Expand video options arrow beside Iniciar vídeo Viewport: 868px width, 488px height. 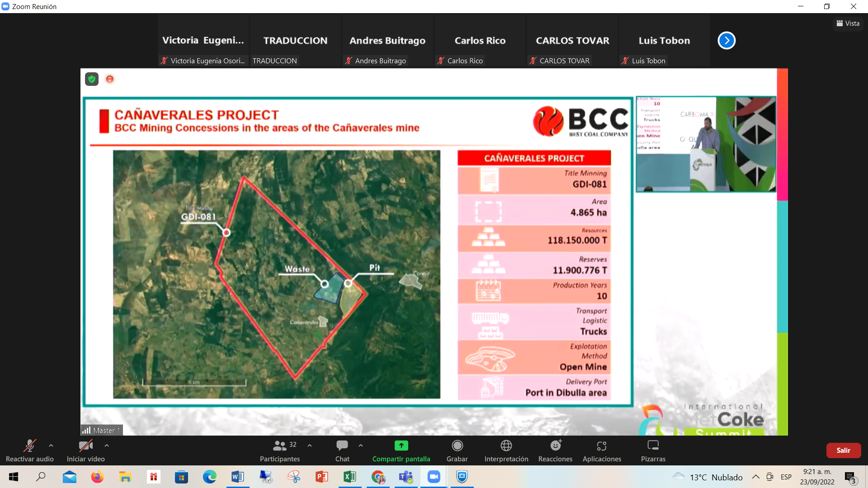[x=107, y=446]
